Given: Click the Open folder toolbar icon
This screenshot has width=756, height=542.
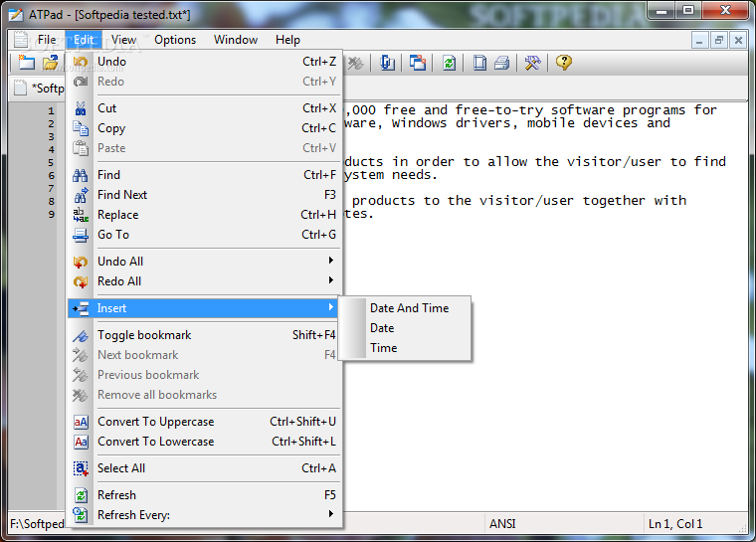Looking at the screenshot, I should click(x=50, y=63).
